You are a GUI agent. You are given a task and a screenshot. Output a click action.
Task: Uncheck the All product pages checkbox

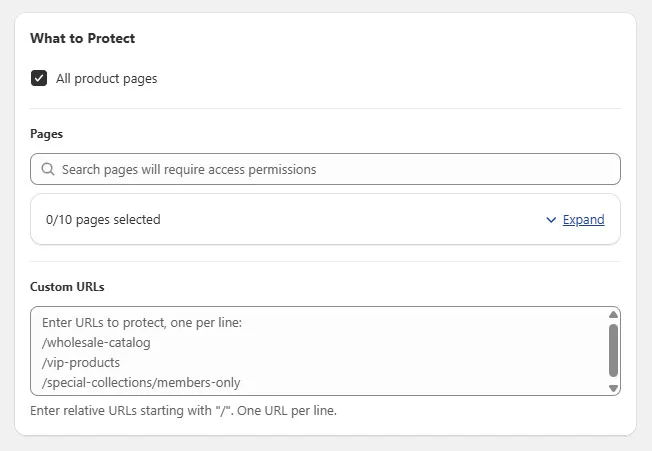39,78
